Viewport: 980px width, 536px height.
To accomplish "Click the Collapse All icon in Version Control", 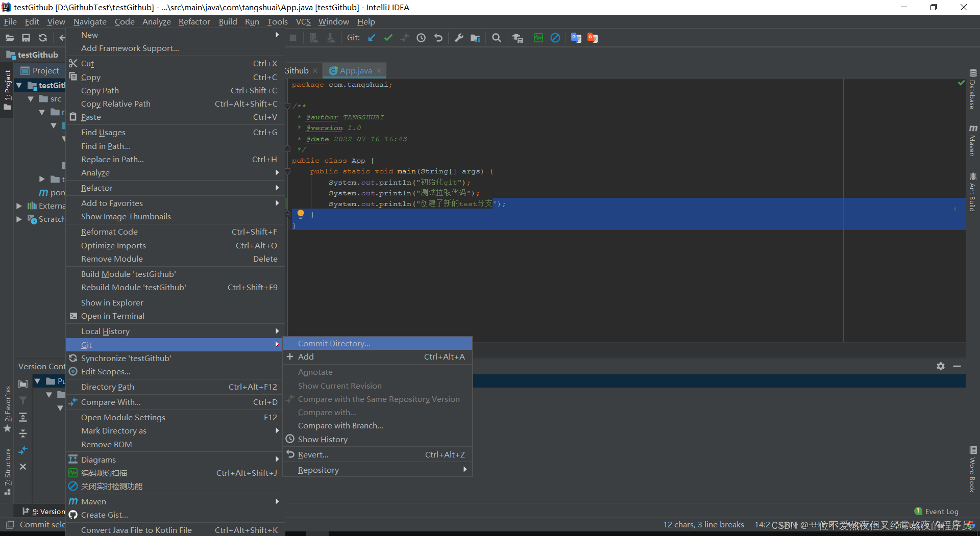I will 23,433.
